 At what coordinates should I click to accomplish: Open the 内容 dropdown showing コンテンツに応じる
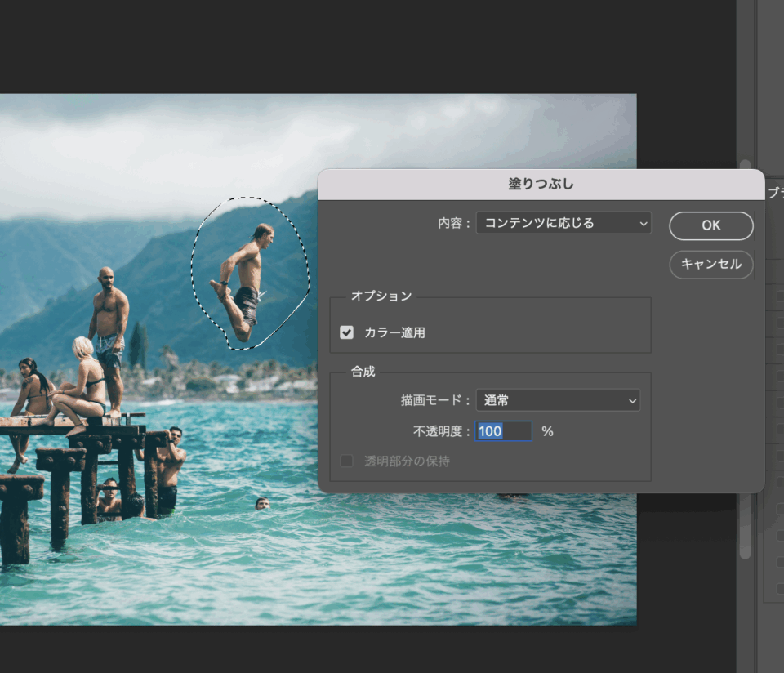coord(563,223)
